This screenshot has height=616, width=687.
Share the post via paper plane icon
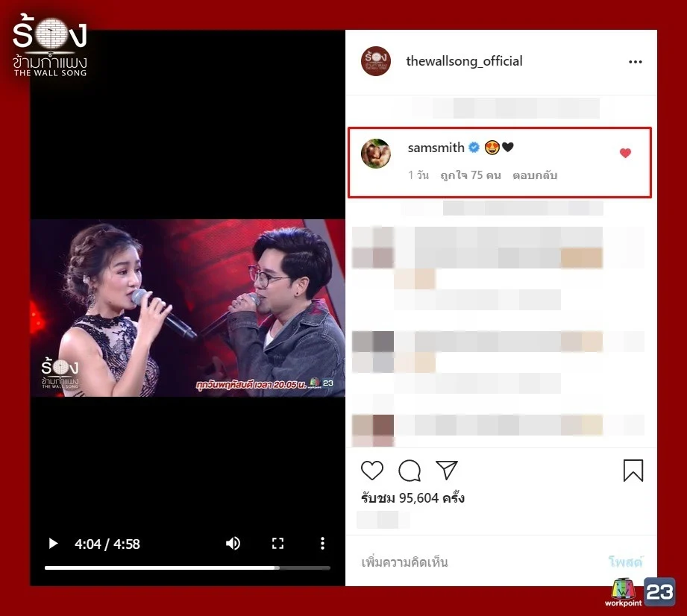[x=446, y=470]
